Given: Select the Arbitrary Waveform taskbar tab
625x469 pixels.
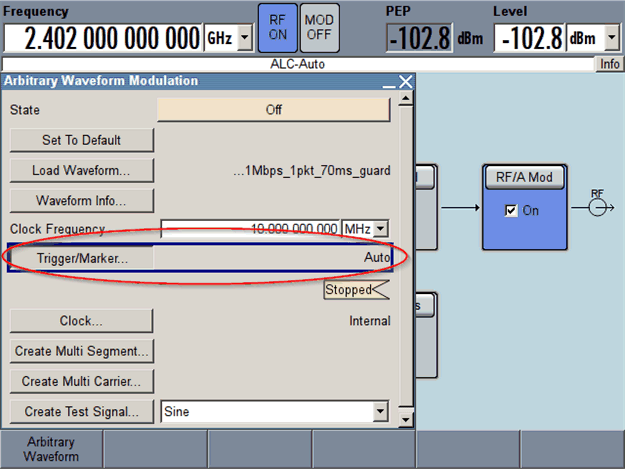Looking at the screenshot, I should click(51, 449).
